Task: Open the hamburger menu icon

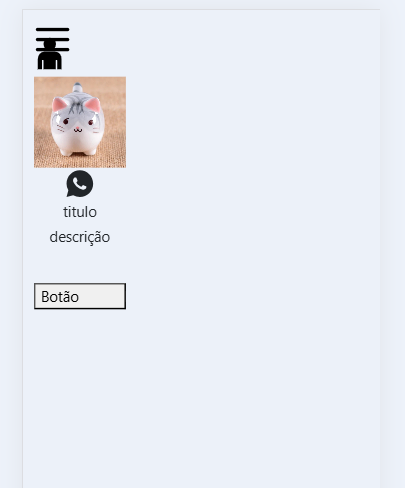Action: pos(53,39)
